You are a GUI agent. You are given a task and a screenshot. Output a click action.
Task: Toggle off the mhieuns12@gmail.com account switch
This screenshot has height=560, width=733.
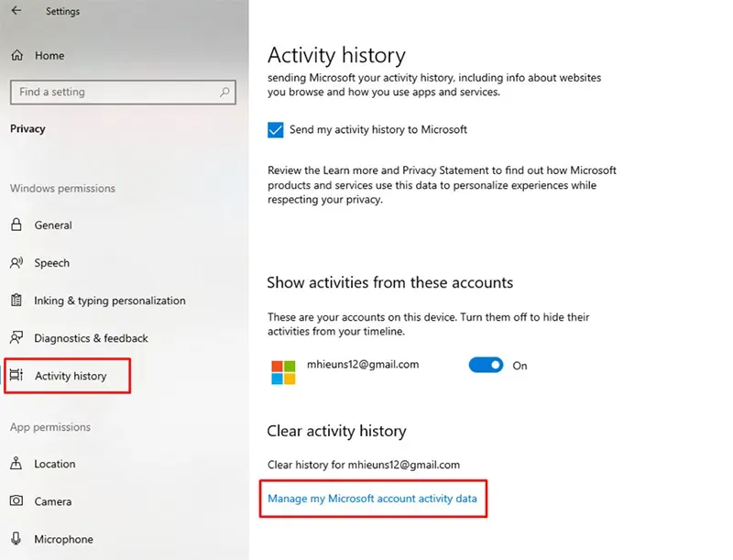coord(486,365)
